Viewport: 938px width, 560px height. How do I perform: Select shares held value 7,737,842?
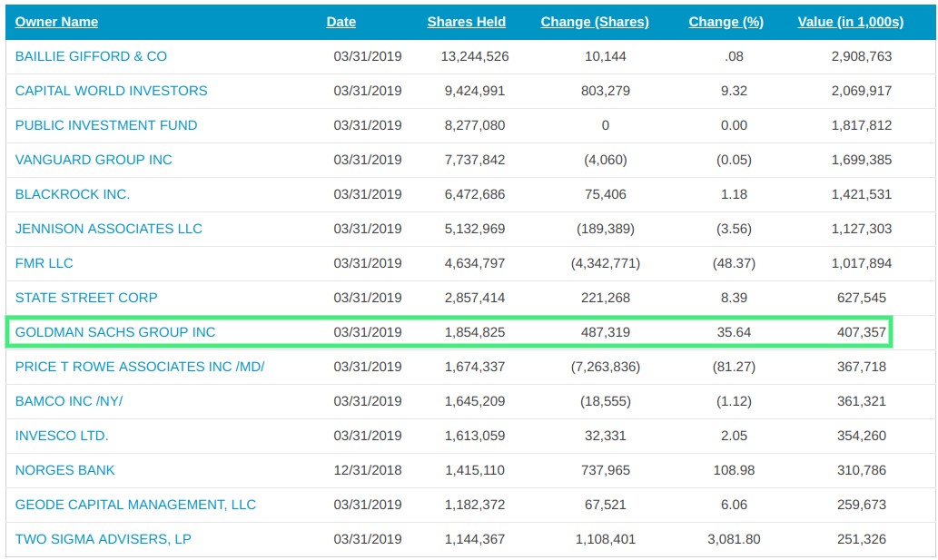pyautogui.click(x=475, y=160)
